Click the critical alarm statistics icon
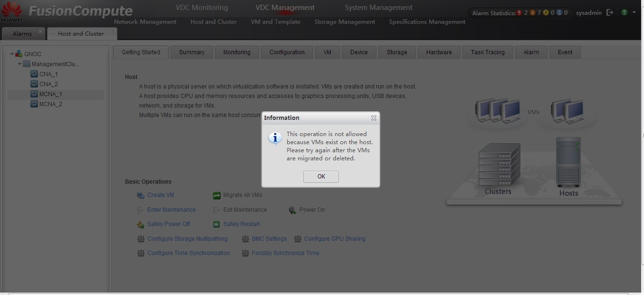Viewport: 644px width, 295px height. point(519,13)
